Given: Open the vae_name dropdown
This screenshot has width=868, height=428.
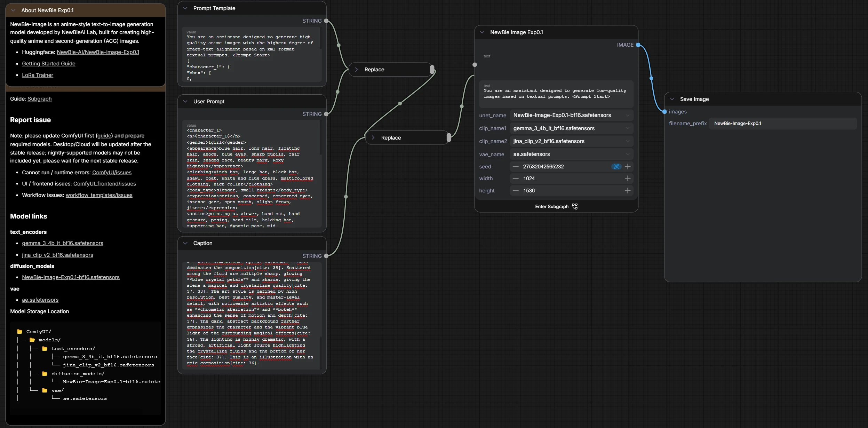Looking at the screenshot, I should click(x=571, y=154).
